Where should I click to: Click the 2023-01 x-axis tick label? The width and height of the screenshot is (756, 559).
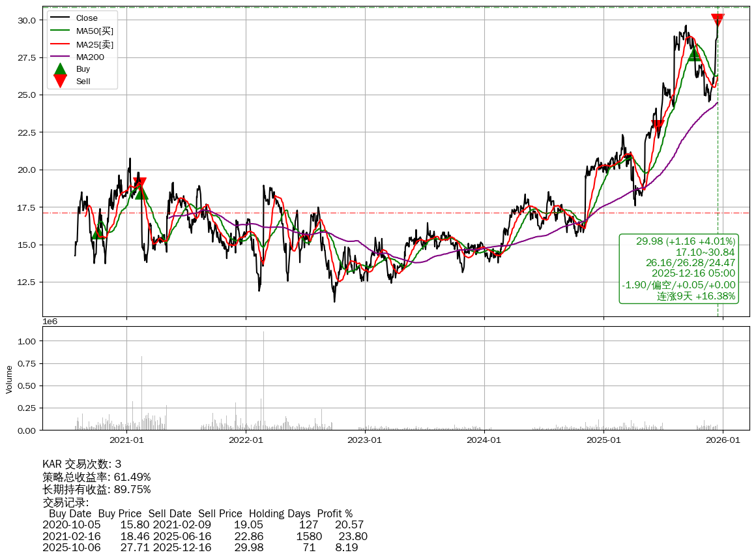[x=365, y=440]
